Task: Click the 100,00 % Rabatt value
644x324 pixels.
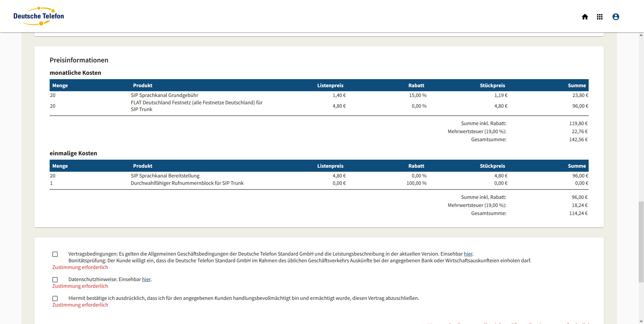Action: 416,183
